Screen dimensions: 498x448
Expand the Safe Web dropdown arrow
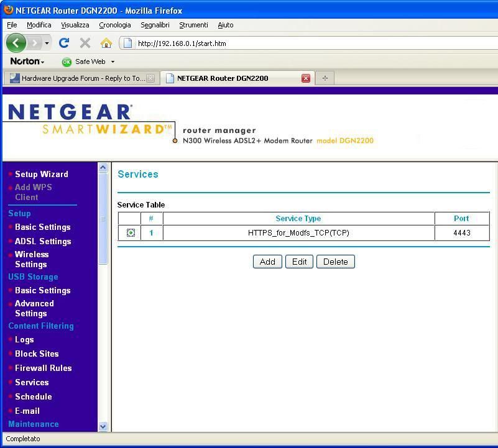(x=113, y=62)
